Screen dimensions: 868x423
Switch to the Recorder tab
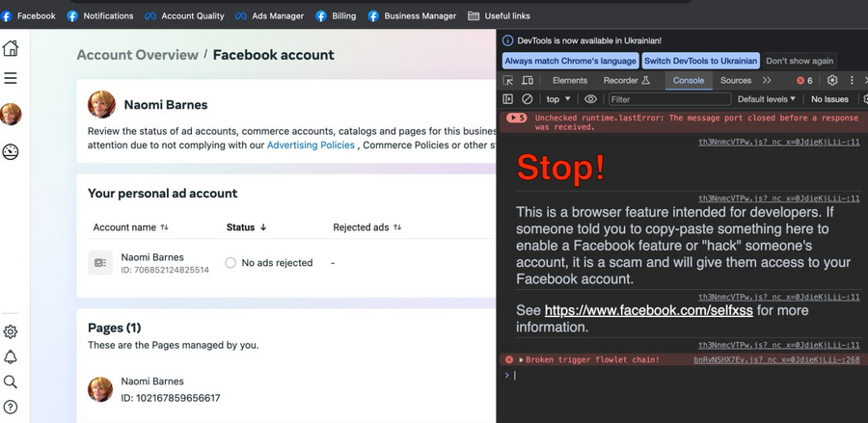tap(626, 80)
